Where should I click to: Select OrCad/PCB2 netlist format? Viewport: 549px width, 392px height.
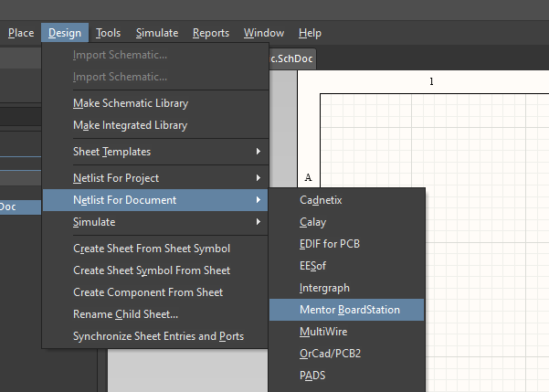(x=346, y=354)
